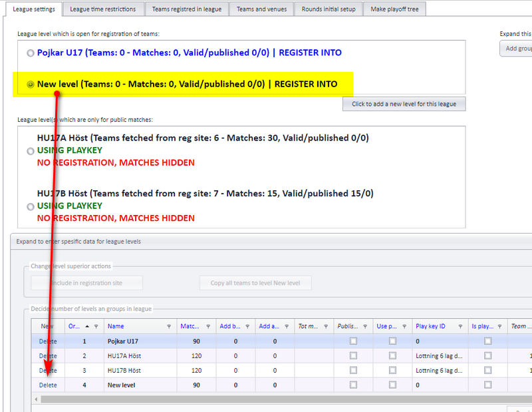Tick the Use p... checkbox for HU17A Höst row
This screenshot has width=532, height=412.
(392, 355)
